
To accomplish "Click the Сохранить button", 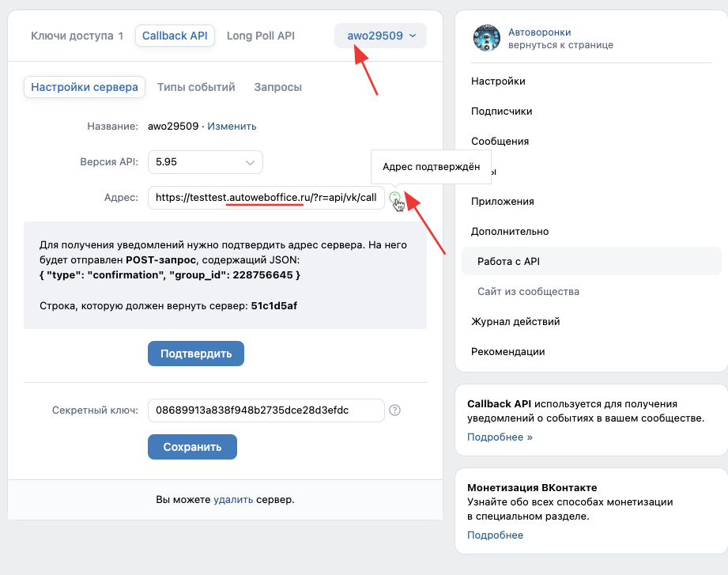I will click(x=192, y=447).
